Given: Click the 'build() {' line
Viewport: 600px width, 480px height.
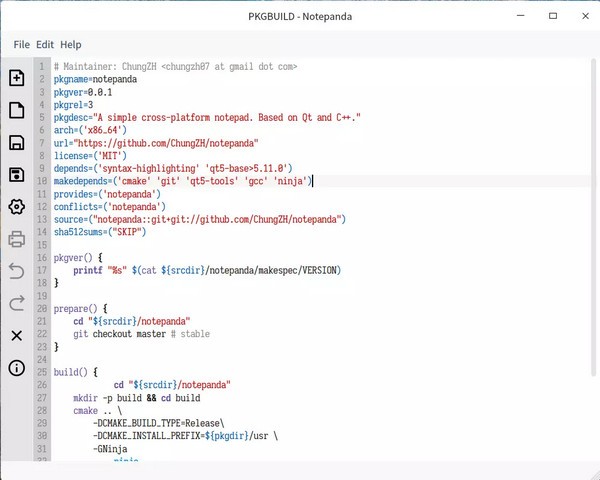Looking at the screenshot, I should click(x=76, y=372).
